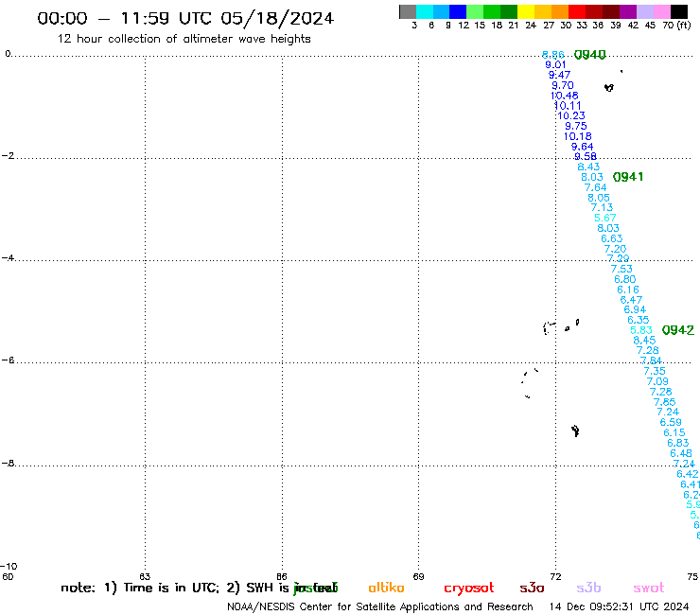Click the cyan wave height value 5.67
The width and height of the screenshot is (700, 615).
605,218
